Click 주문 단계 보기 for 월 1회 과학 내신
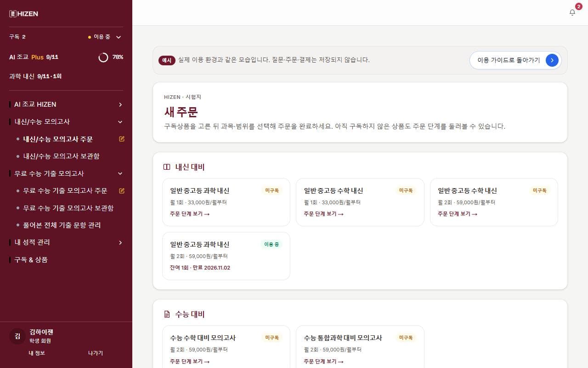588x368 pixels. point(190,214)
